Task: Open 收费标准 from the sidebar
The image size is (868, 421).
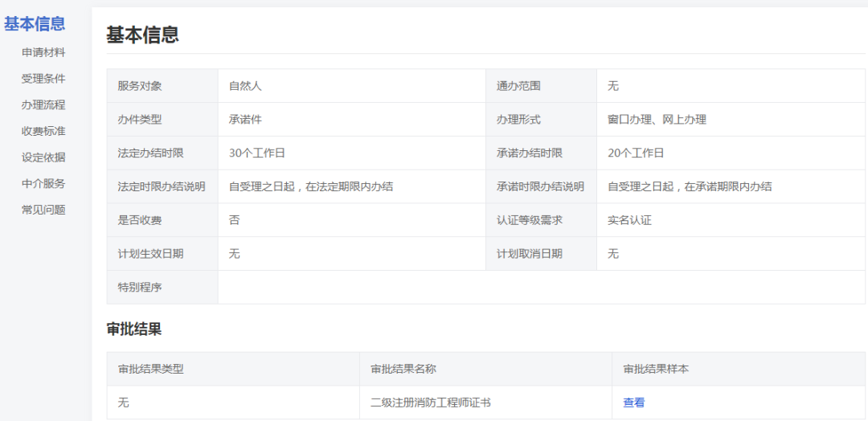Action: [x=43, y=131]
